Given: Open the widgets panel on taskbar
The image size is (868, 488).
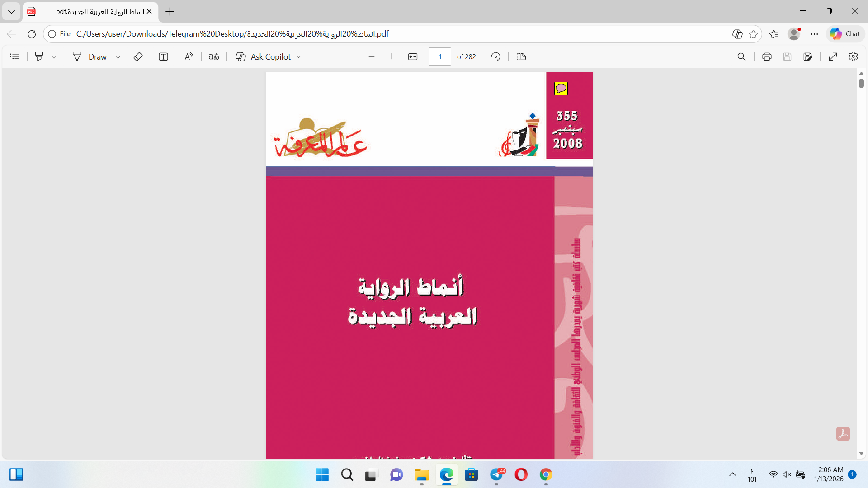Looking at the screenshot, I should 16,474.
